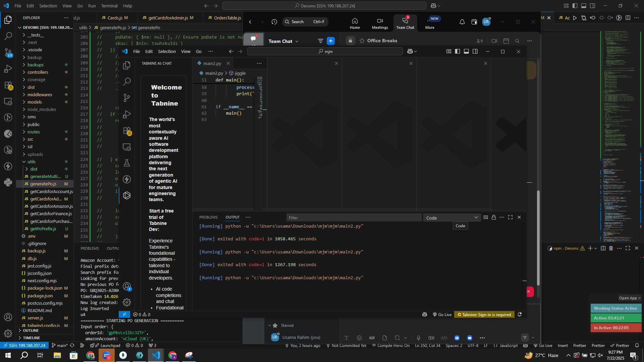
Task: Click Clear Output icon in mjm Output panel
Action: point(485,218)
